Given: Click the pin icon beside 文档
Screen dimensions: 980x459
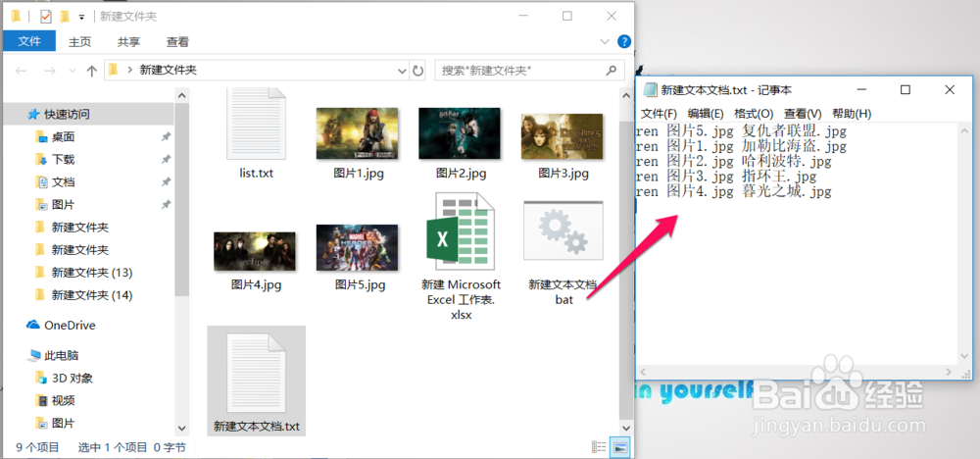Looking at the screenshot, I should coord(166,182).
